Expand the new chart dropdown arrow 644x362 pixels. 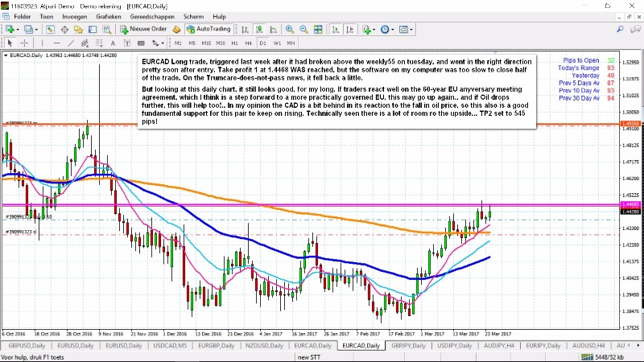click(19, 29)
